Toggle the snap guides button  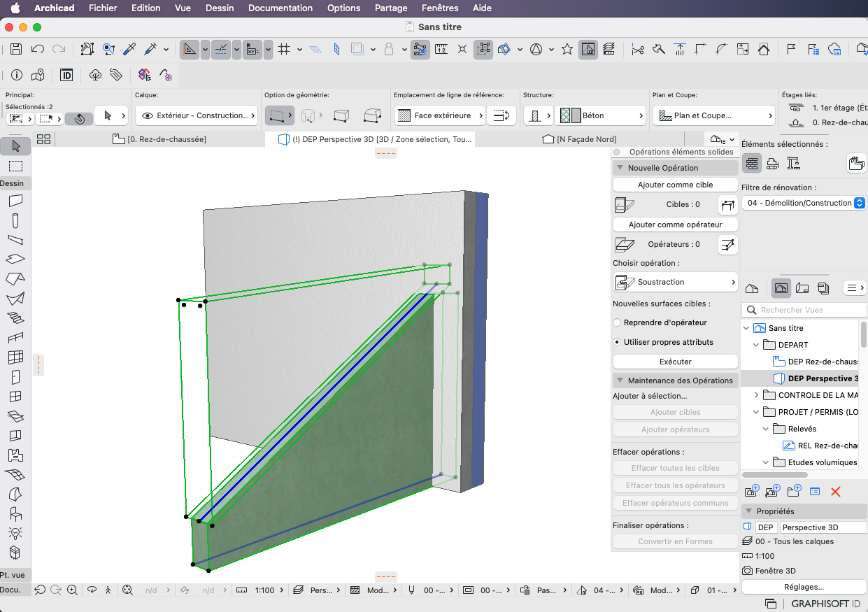point(221,49)
